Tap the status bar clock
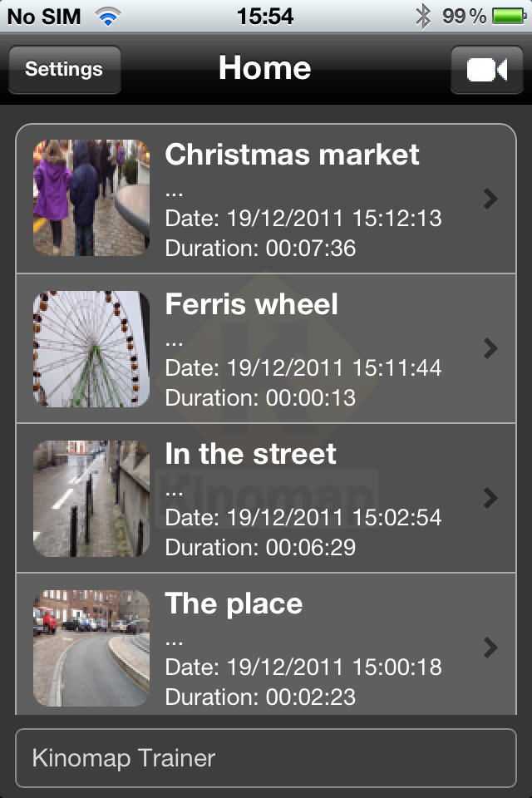This screenshot has width=532, height=798. pos(265,16)
